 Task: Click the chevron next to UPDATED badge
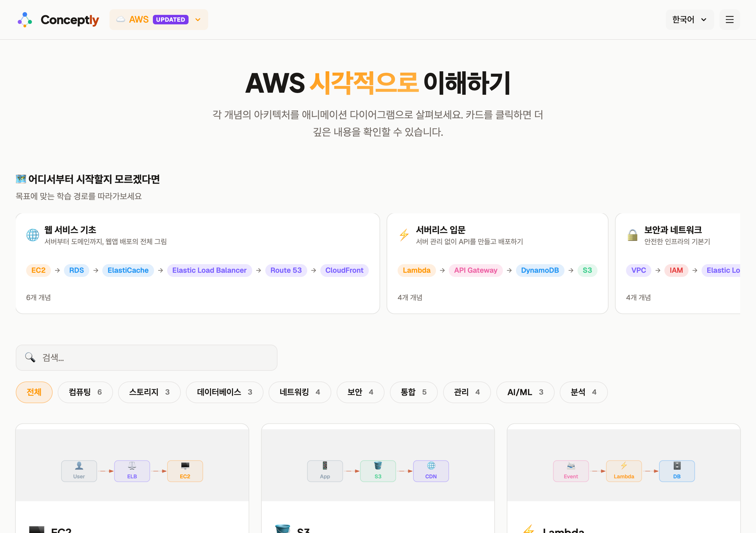pyautogui.click(x=198, y=20)
